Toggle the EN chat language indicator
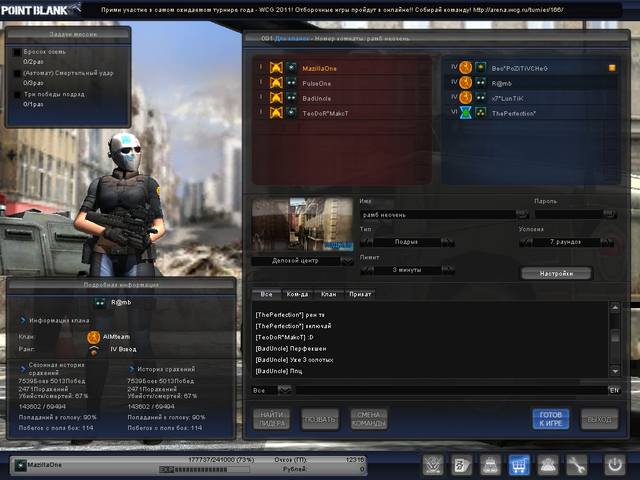Image resolution: width=640 pixels, height=480 pixels. [614, 389]
